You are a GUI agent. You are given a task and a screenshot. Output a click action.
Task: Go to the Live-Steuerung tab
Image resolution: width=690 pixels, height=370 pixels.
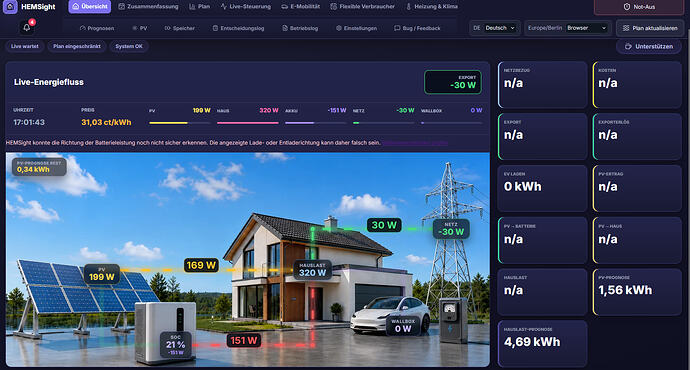[246, 7]
